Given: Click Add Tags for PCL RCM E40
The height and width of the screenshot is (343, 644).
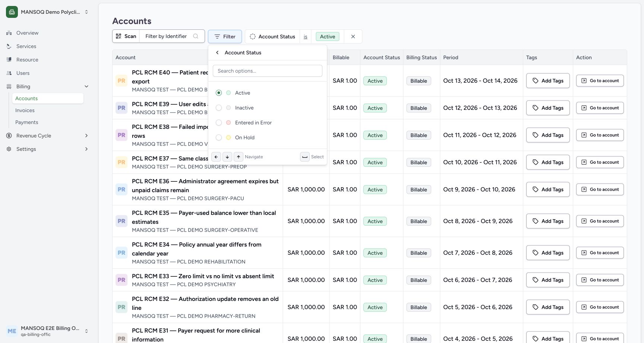Looking at the screenshot, I should coord(548,81).
